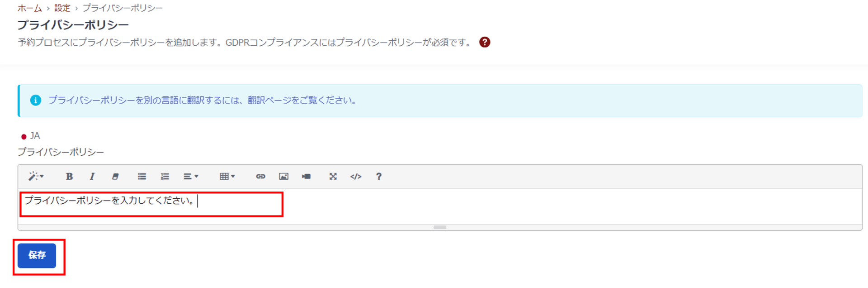Click the eraser clear-formatting icon
Image resolution: width=868 pixels, height=288 pixels.
[115, 177]
